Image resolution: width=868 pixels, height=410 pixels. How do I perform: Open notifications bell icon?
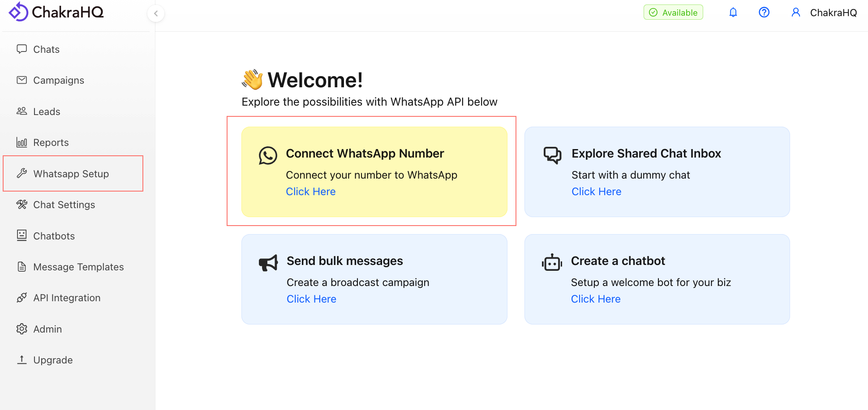click(733, 13)
